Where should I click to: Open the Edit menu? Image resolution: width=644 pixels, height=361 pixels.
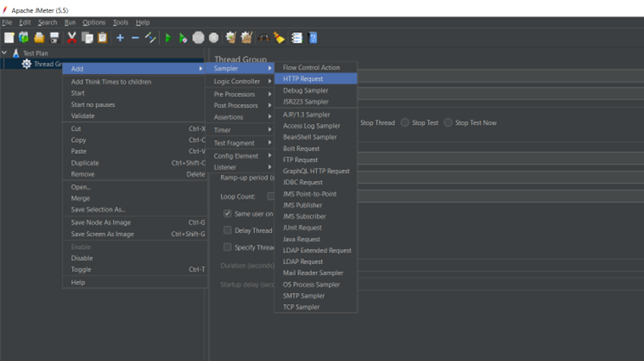click(25, 22)
